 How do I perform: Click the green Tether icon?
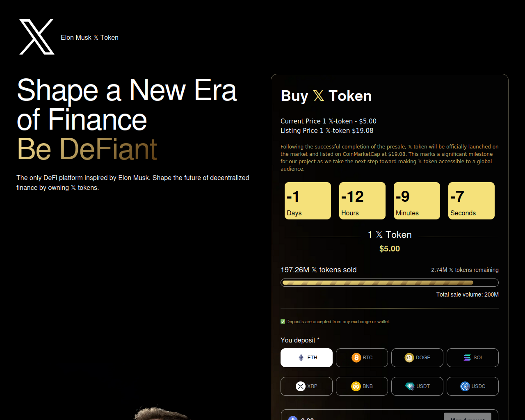410,386
